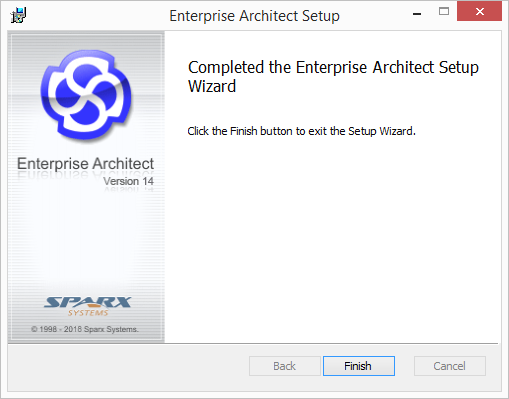
Task: Click the 'Click the Finish button' instruction text
Action: (301, 131)
